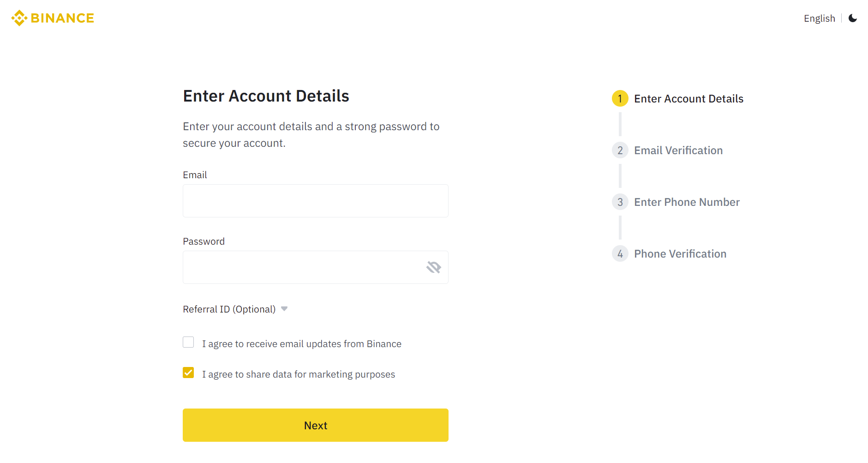Expand the Referral ID dropdown arrow
The image size is (868, 463).
coord(284,309)
